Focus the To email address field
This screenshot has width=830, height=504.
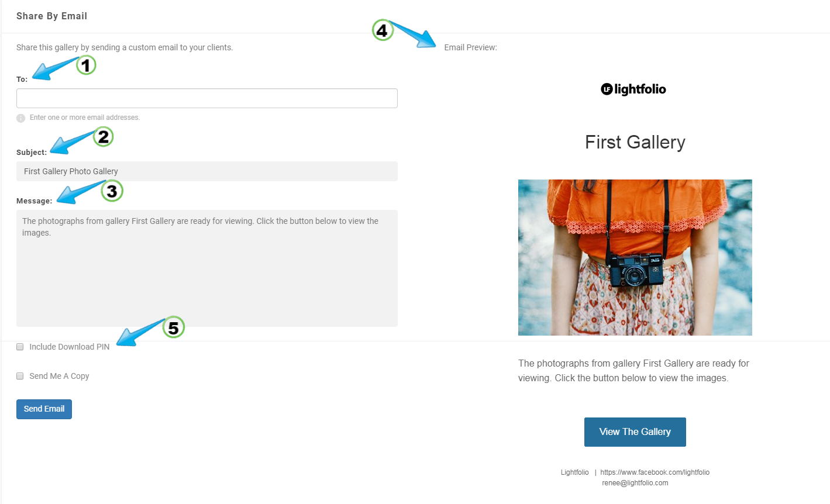[207, 98]
